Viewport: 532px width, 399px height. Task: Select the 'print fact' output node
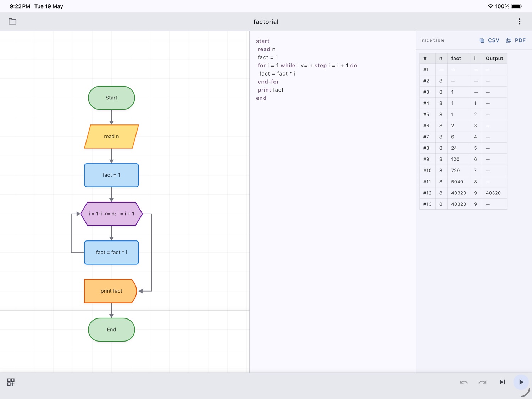(x=111, y=291)
